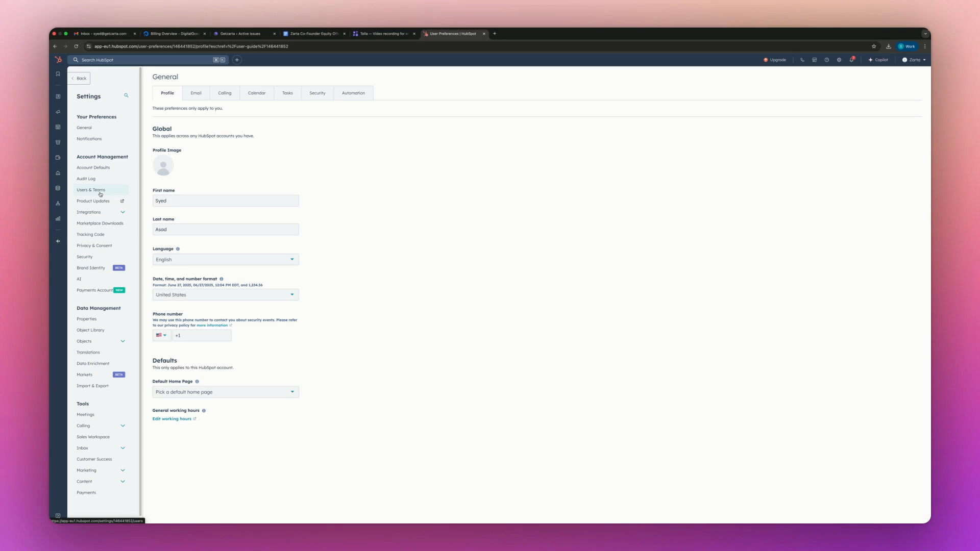Collapse the left rail with bottom icon

(x=58, y=515)
